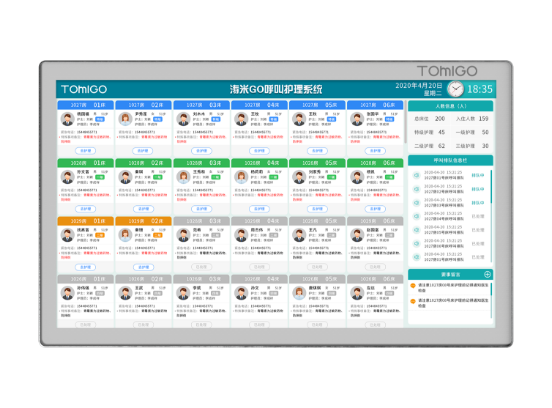
Task: Click the 一级护理 value 50
Action: point(485,132)
